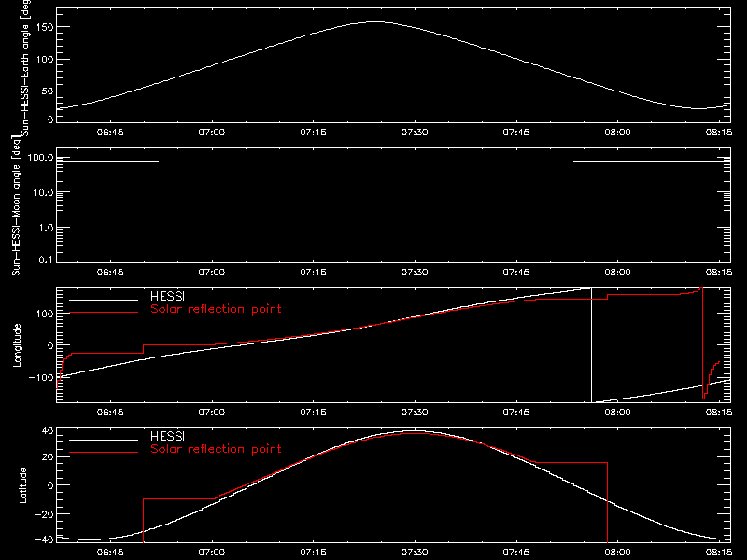Click the 50 tick label on Earth angle plot
The width and height of the screenshot is (747, 560).
[x=48, y=91]
